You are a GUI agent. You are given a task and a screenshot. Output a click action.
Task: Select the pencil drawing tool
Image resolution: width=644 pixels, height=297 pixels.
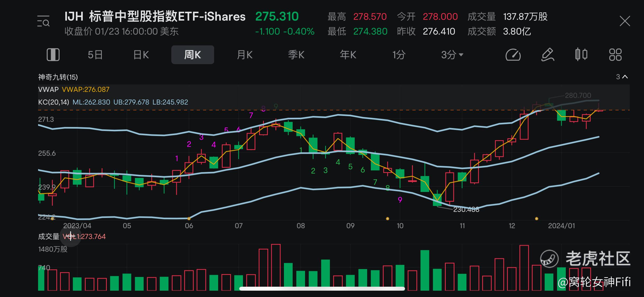(x=547, y=55)
